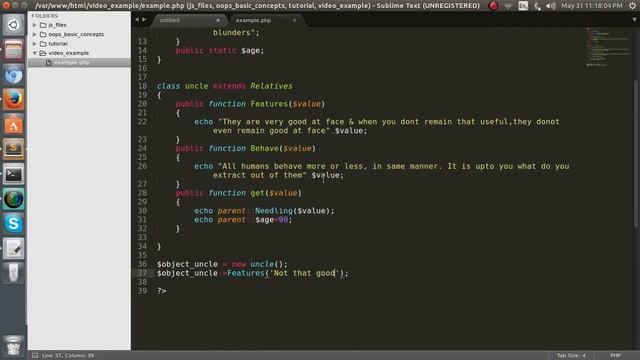
Task: Open the tab list dropdown arrow
Action: (x=634, y=20)
